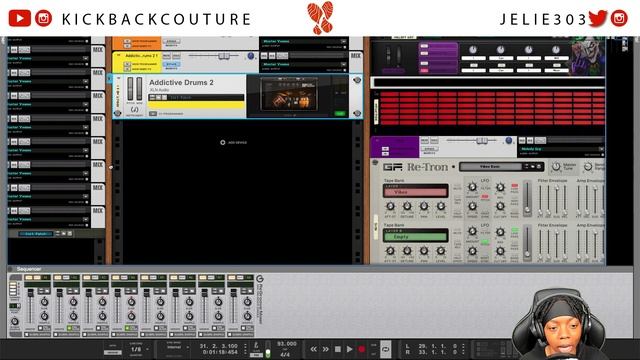The image size is (640, 360).
Task: Toggle the Loop button in transport
Action: click(386, 349)
